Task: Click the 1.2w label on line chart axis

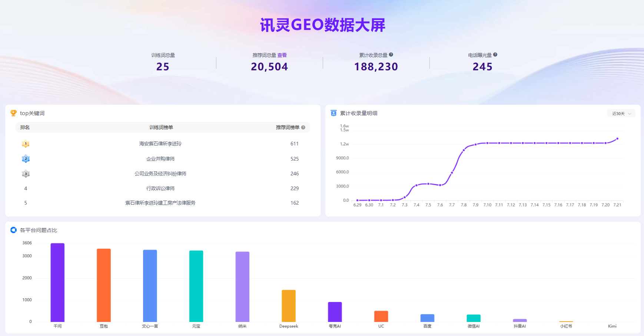Action: point(345,144)
